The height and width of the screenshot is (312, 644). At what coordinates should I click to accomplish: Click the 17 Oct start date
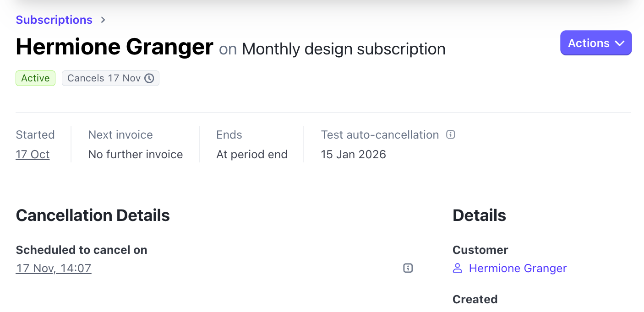[x=33, y=155]
